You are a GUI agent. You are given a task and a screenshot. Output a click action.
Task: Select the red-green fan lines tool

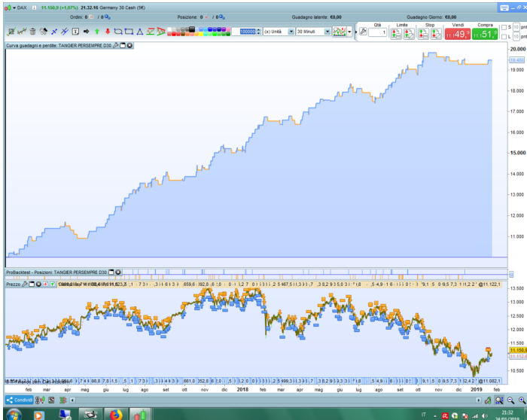(161, 32)
